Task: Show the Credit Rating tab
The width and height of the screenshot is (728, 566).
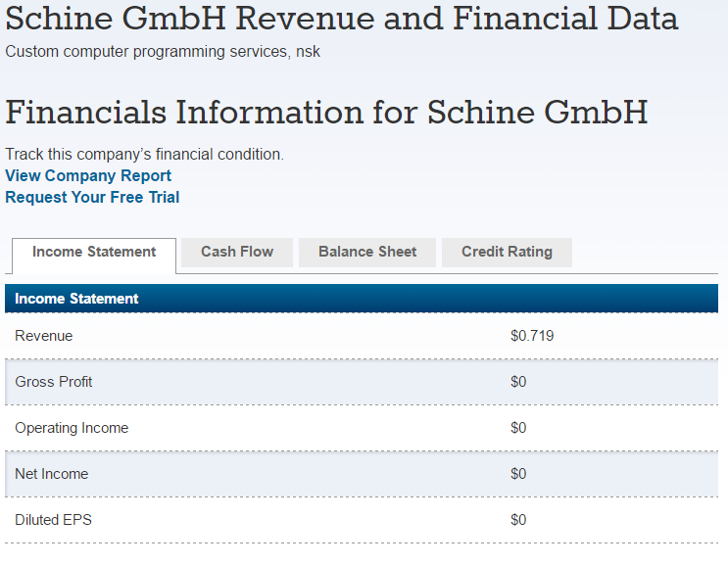Action: [x=507, y=253]
